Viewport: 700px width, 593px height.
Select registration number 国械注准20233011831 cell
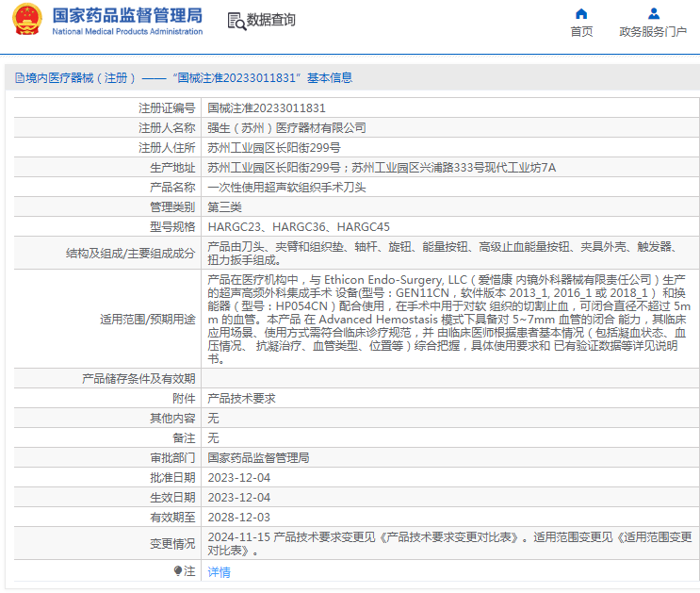[x=450, y=108]
